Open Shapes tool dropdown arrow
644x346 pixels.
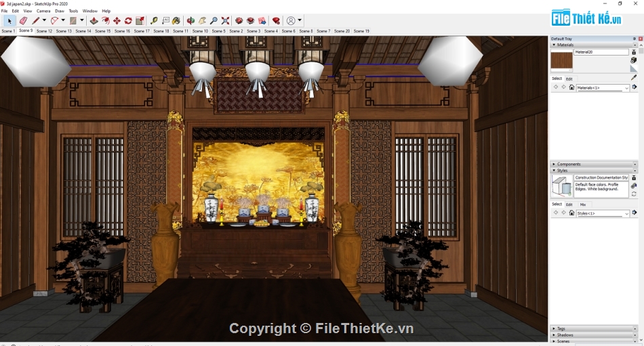[82, 20]
